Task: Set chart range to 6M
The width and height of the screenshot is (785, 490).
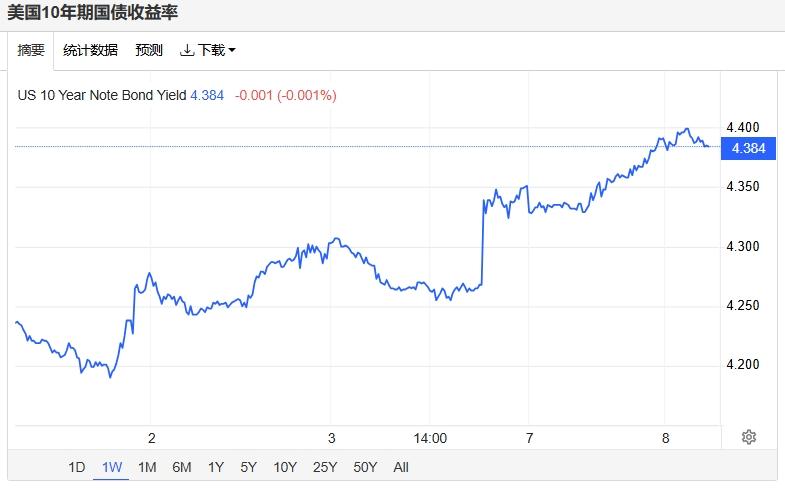Action: (181, 467)
